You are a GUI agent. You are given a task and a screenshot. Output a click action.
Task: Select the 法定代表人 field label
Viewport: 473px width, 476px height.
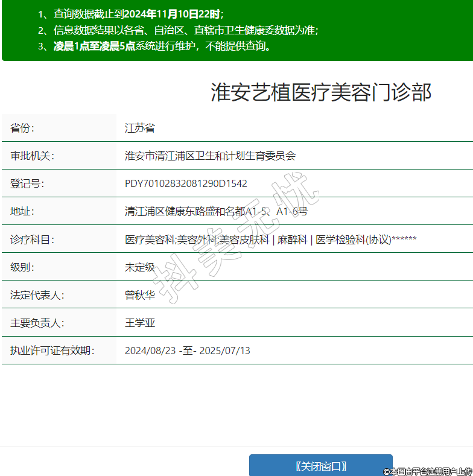37,295
